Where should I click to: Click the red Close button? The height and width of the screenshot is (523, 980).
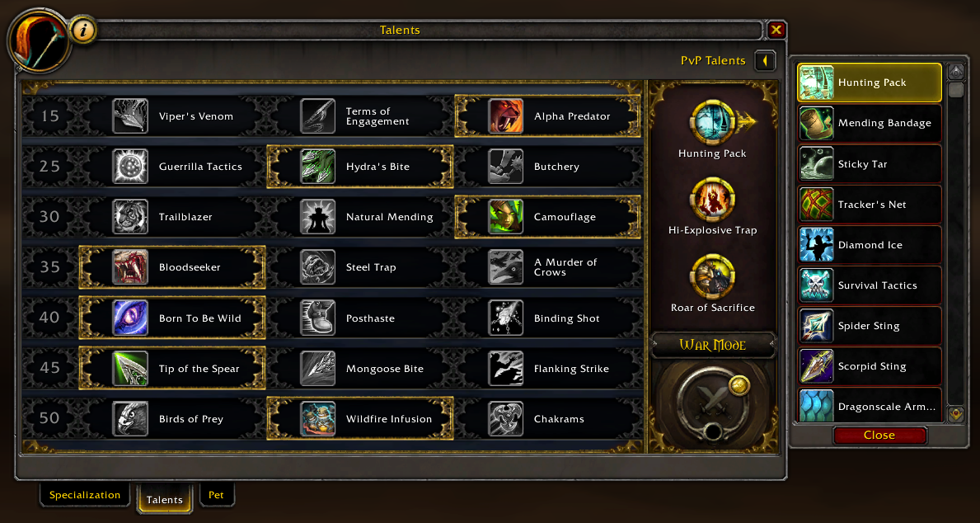tap(879, 436)
